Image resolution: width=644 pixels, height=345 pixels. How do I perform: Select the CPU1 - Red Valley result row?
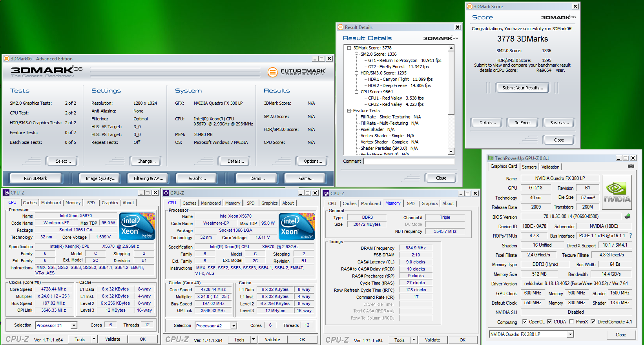pyautogui.click(x=396, y=98)
